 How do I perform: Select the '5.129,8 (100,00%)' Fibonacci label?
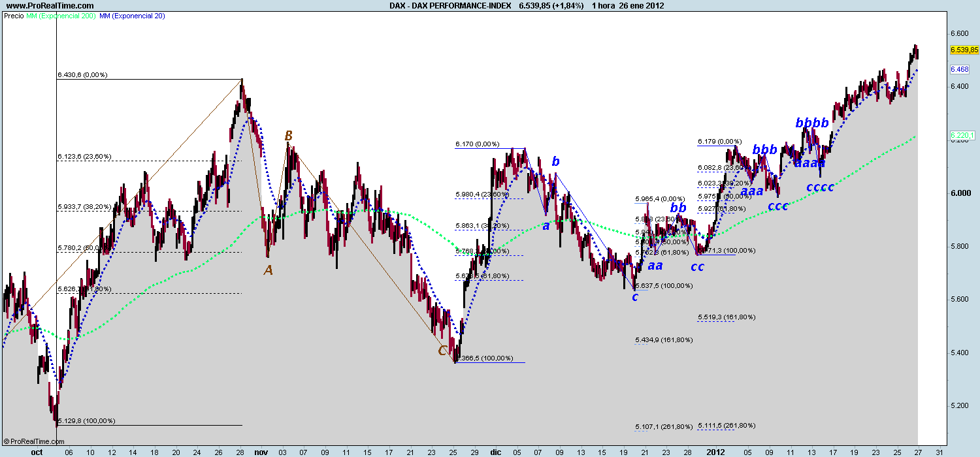click(86, 421)
